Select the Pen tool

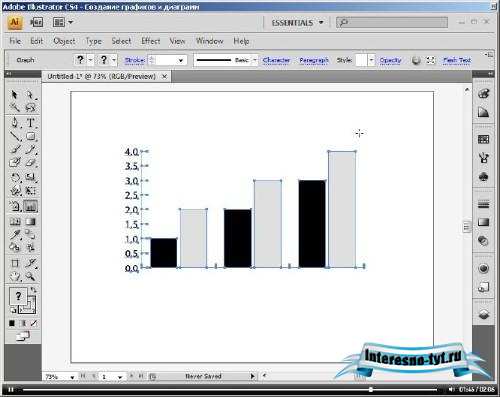pos(14,123)
